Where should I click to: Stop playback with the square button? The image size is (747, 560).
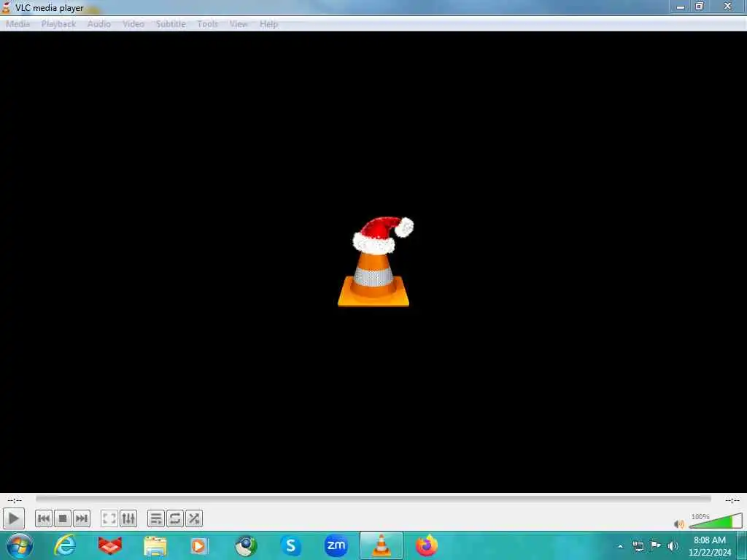63,518
